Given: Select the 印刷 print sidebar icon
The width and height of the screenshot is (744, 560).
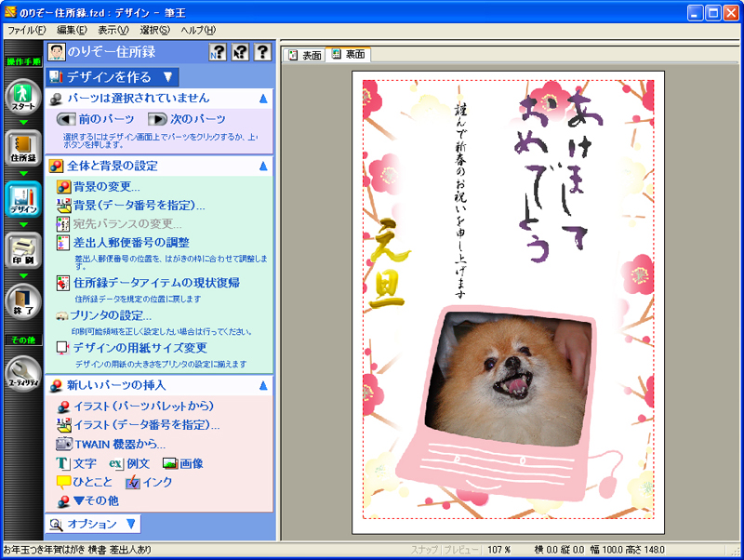Looking at the screenshot, I should 22,250.
